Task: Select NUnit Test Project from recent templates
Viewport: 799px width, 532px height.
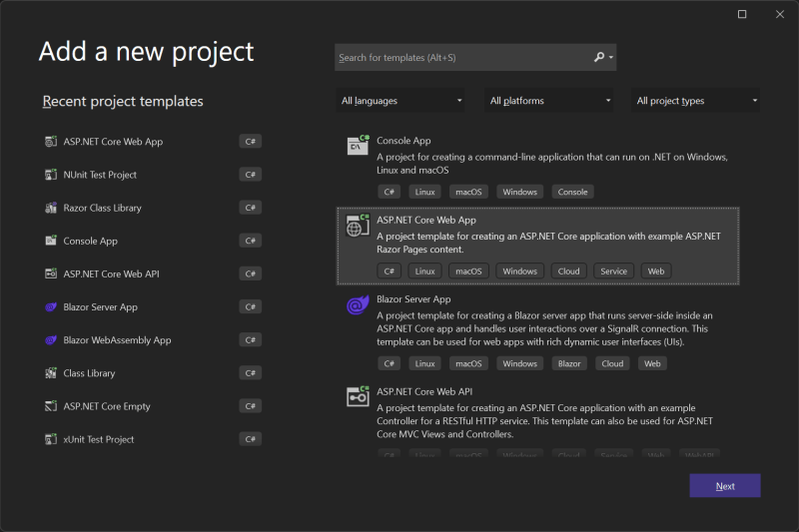Action: click(100, 175)
